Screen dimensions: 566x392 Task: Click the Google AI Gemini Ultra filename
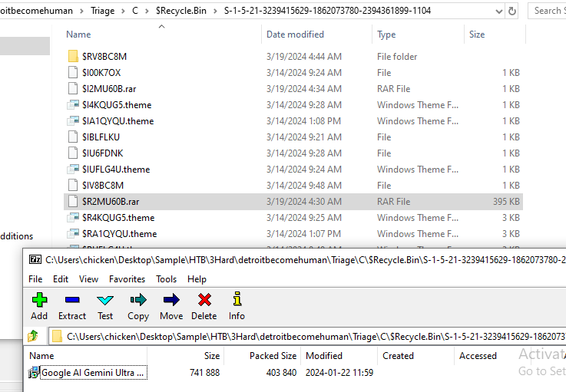tap(93, 373)
